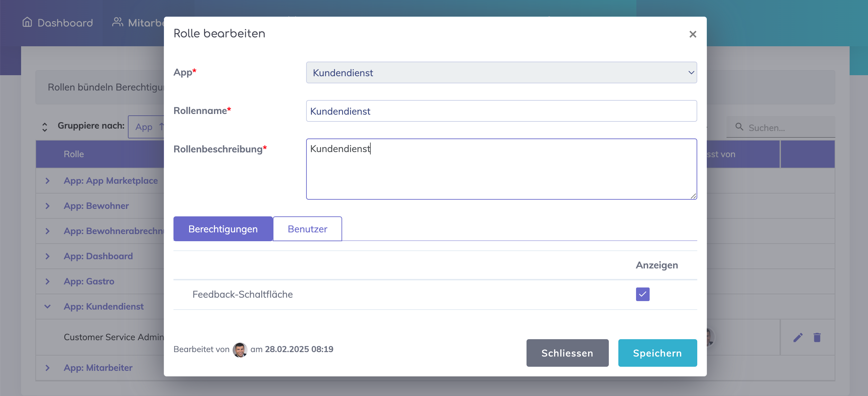Click the editor avatar next to Bearbeitet von
Viewport: 868px width, 396px height.
coord(240,350)
